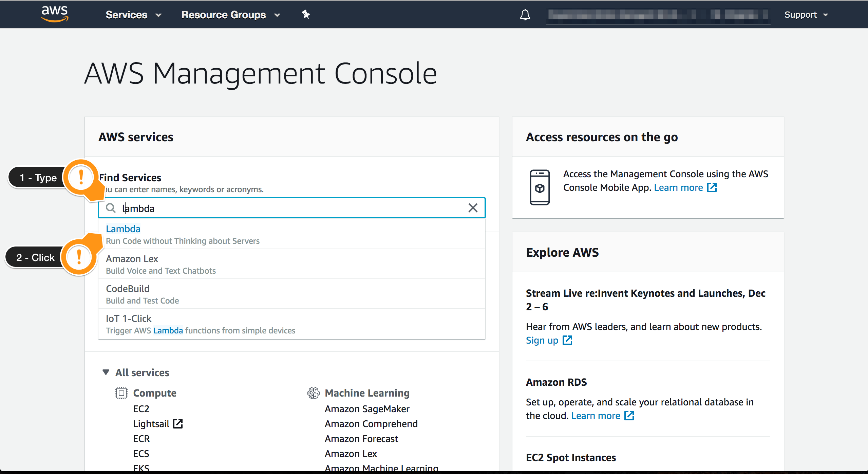Open the blurred account name menu
868x474 pixels.
(658, 15)
